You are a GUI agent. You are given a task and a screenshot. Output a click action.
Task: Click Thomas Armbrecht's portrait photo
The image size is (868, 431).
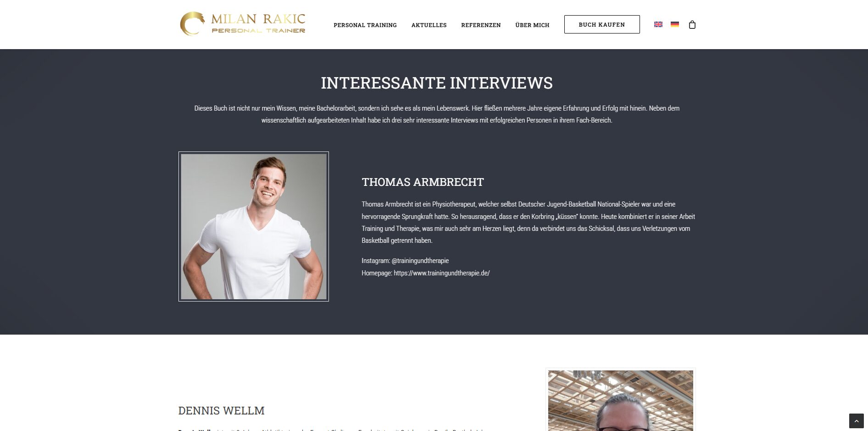[254, 226]
